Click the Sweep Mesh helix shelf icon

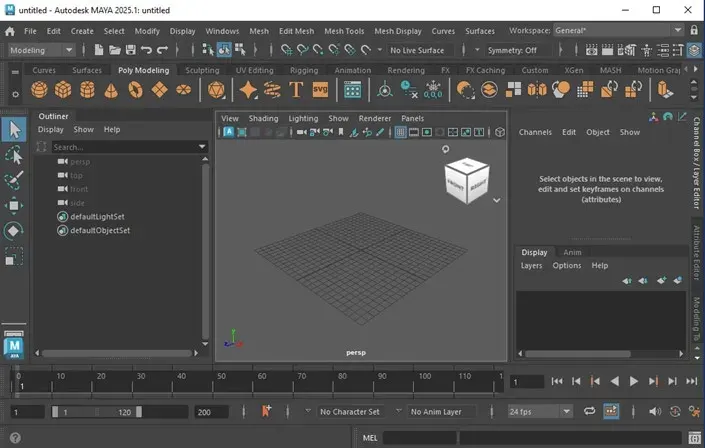point(272,90)
